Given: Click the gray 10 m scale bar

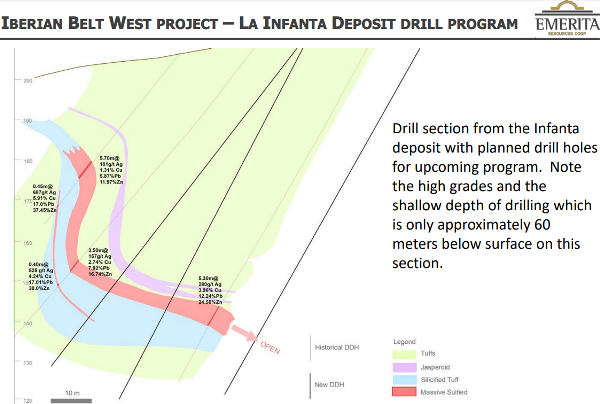Looking at the screenshot, I should [71, 401].
